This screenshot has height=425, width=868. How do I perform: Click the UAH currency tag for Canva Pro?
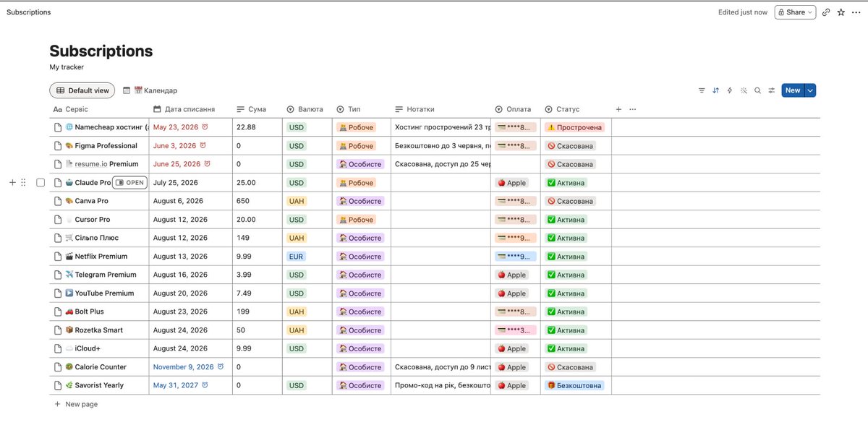tap(297, 201)
